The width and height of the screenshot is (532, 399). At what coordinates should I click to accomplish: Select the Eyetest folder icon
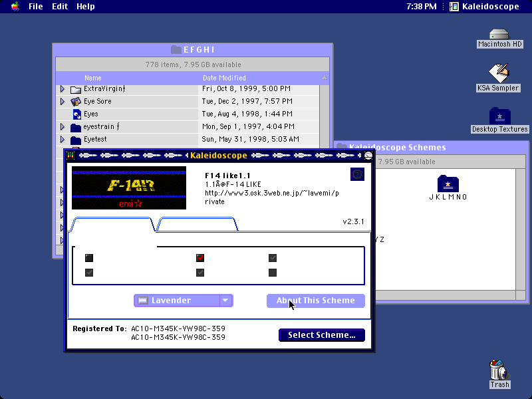click(x=76, y=140)
